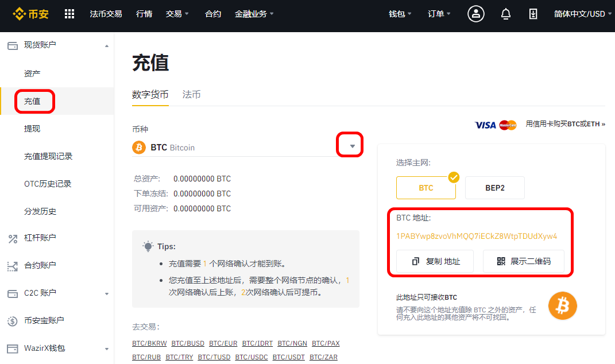Open 分发历史 in the sidebar

pyautogui.click(x=40, y=211)
